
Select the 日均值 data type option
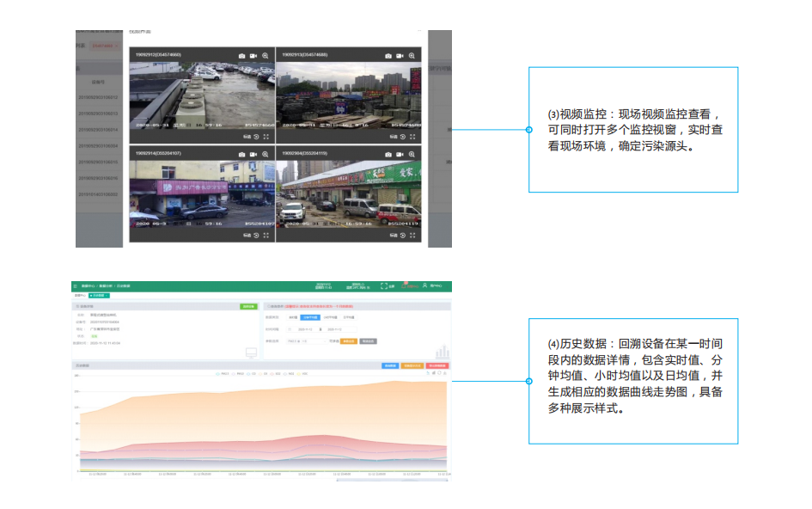(x=349, y=317)
